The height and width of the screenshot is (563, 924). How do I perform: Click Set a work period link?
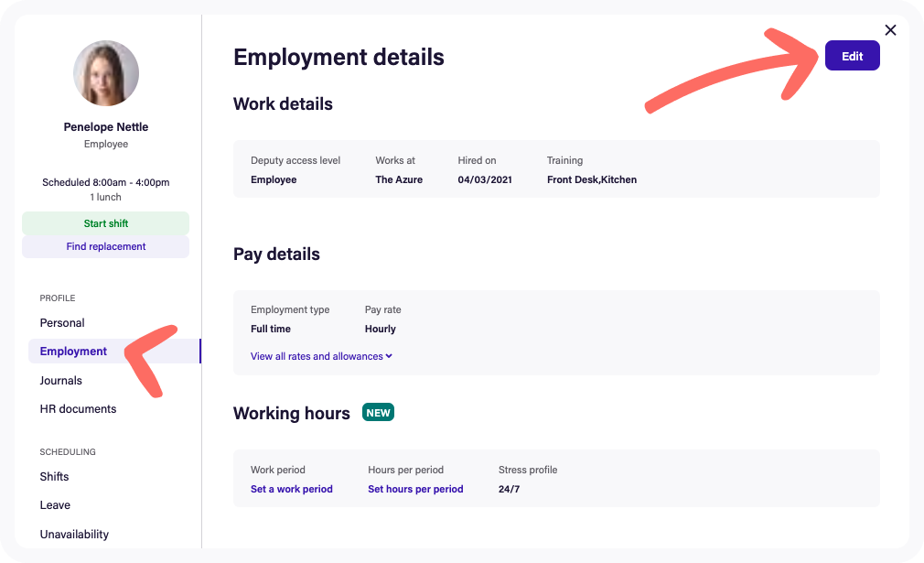[x=292, y=489]
